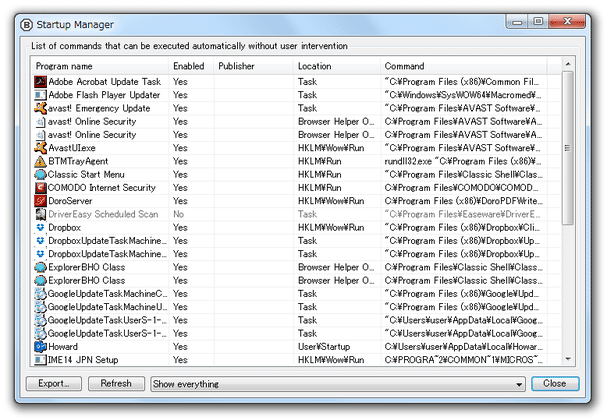Select the Dropbox entry name
Image resolution: width=607 pixels, height=420 pixels.
coord(64,227)
